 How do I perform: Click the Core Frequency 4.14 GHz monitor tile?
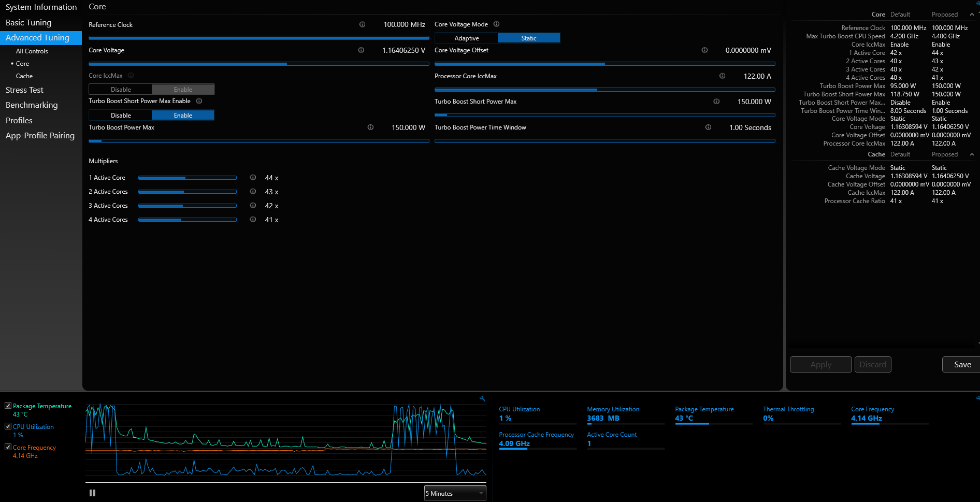coord(889,414)
